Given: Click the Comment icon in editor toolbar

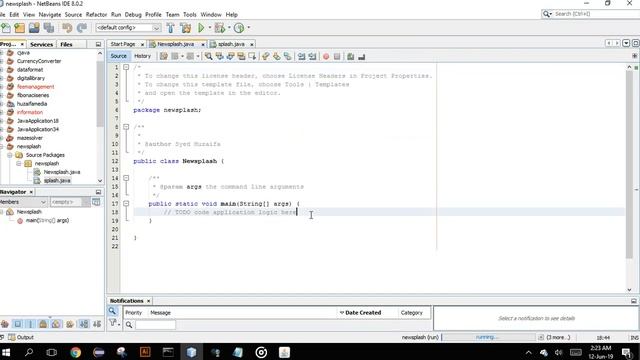Looking at the screenshot, I should [x=351, y=56].
